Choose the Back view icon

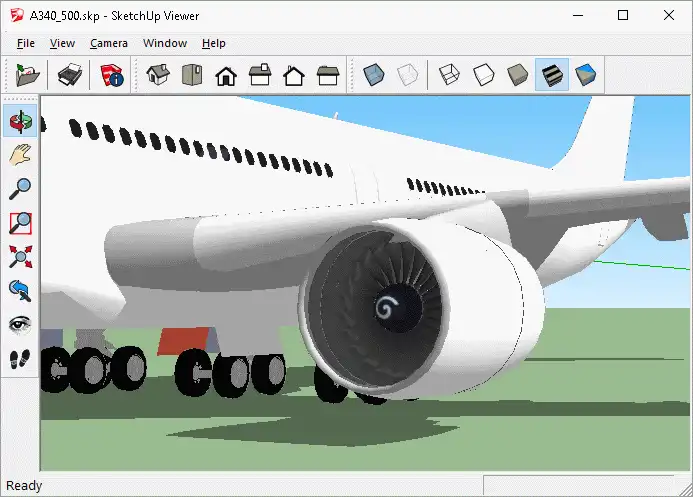(x=294, y=76)
